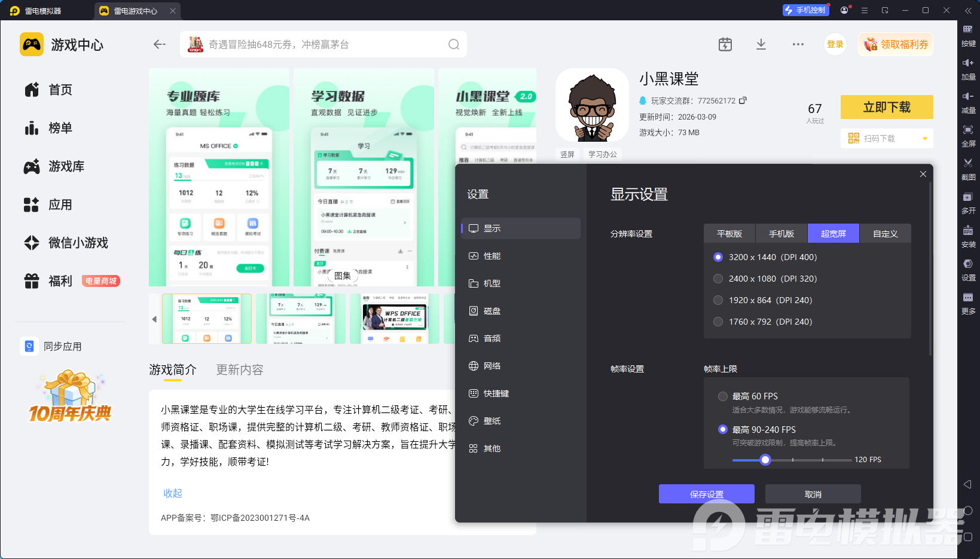Switch to the 平板版 resolution tab
Screen dimensions: 980x559
[729, 234]
